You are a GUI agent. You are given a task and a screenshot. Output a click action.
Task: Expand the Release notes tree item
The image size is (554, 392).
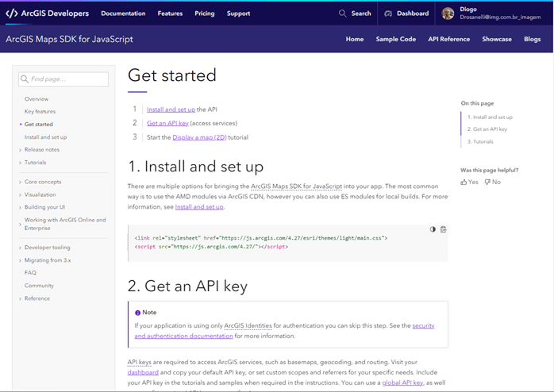(20, 150)
